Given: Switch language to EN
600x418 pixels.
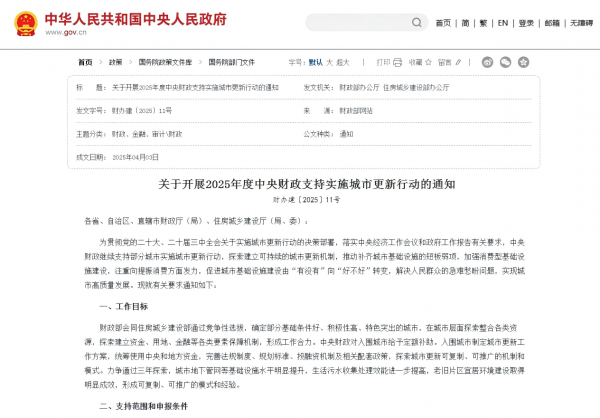Looking at the screenshot, I should 503,23.
